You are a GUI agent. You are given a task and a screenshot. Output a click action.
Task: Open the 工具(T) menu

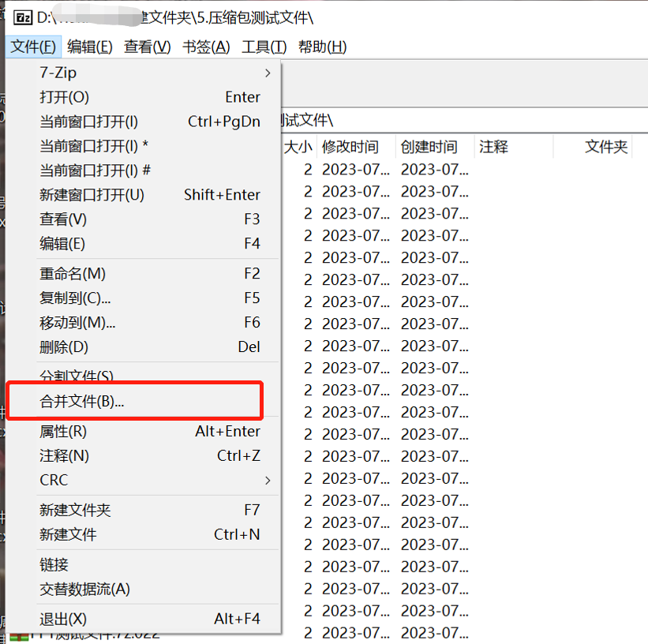click(x=264, y=47)
